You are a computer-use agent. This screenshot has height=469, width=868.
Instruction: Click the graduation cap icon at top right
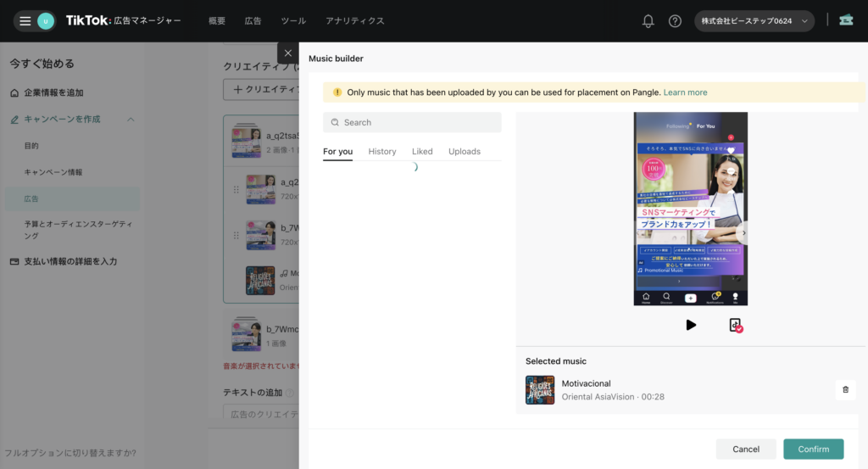click(x=846, y=20)
